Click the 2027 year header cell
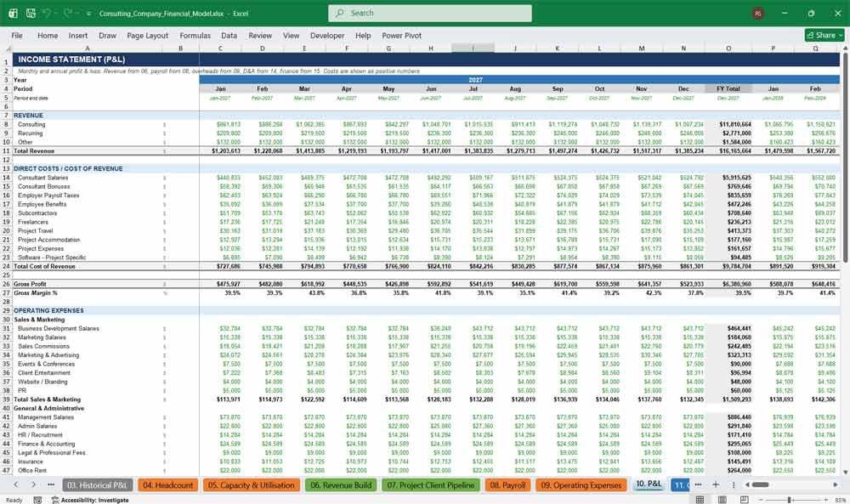The width and height of the screenshot is (850, 504). click(475, 80)
